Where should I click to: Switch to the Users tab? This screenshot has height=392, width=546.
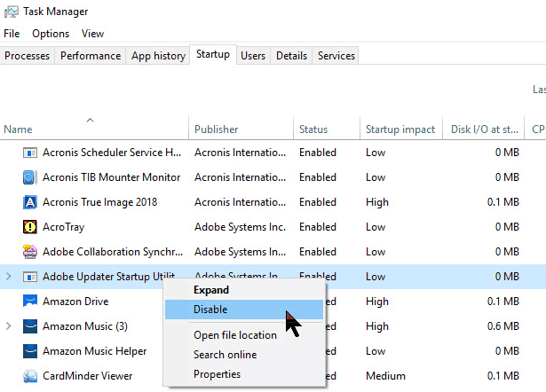(253, 56)
